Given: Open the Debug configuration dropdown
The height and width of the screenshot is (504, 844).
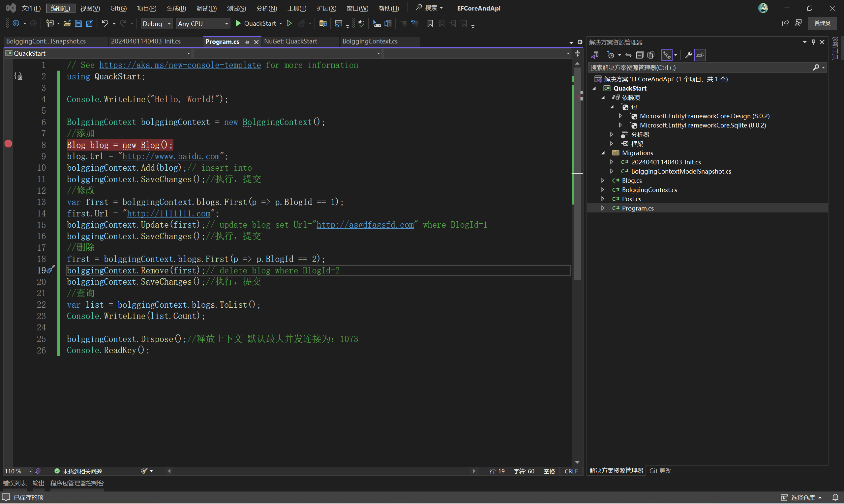Looking at the screenshot, I should 169,24.
